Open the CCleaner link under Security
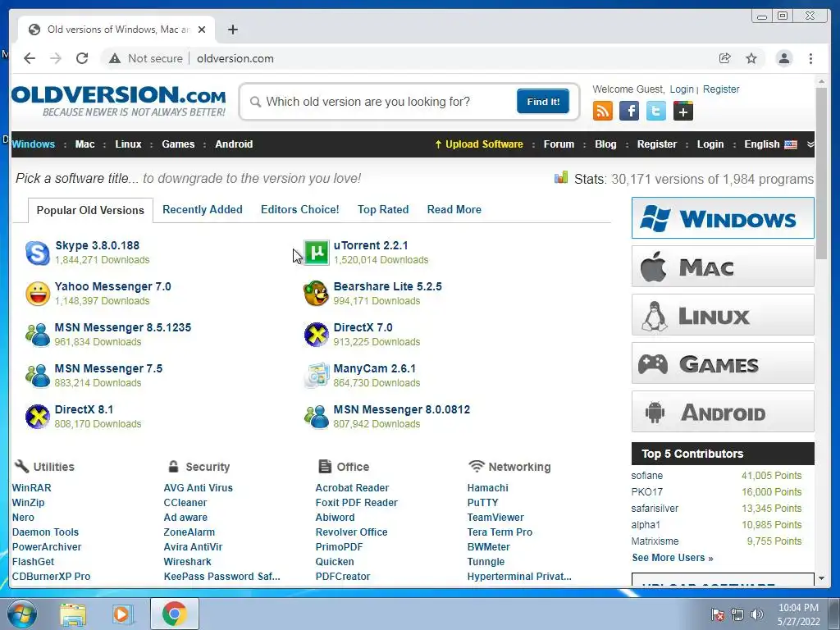The width and height of the screenshot is (840, 630). 185,503
